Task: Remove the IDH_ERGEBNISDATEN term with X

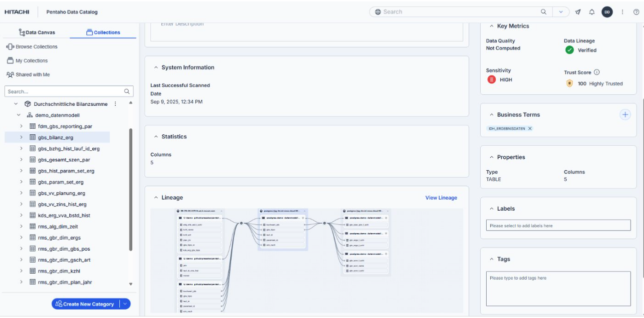Action: [530, 129]
